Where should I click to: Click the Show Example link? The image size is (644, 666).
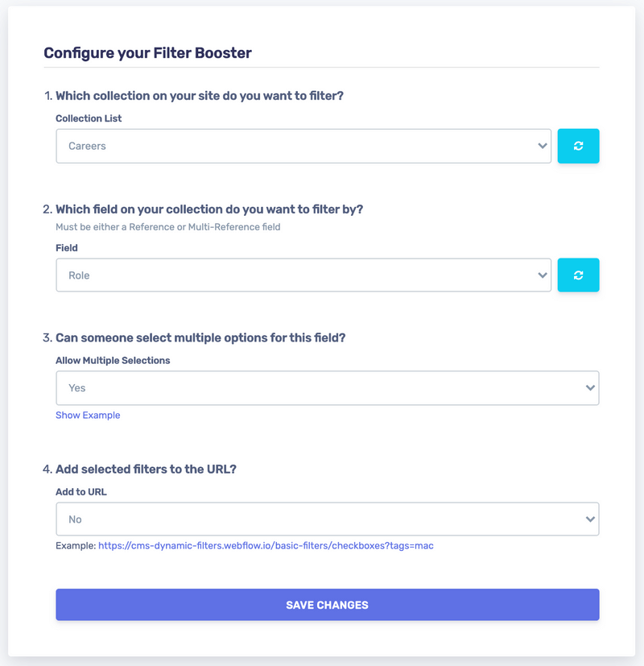point(89,415)
